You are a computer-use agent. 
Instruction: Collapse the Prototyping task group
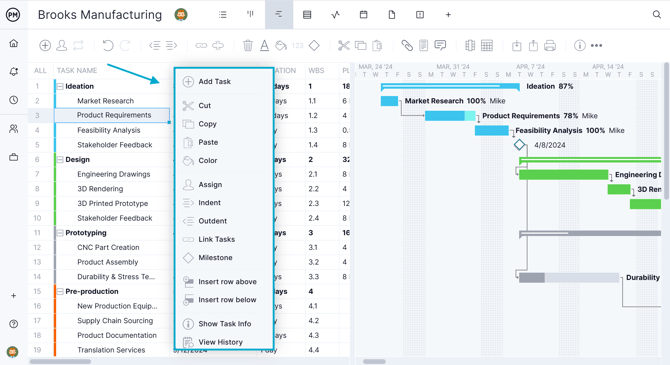[x=60, y=233]
